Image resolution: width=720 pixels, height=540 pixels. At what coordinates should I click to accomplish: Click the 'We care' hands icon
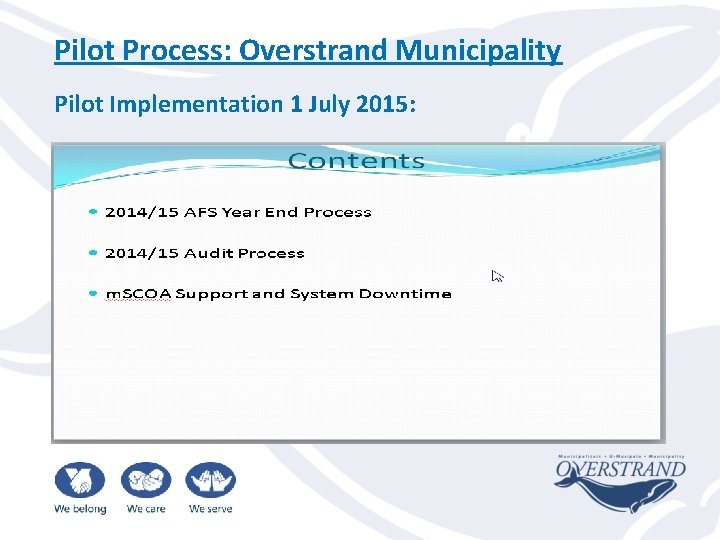pyautogui.click(x=146, y=479)
